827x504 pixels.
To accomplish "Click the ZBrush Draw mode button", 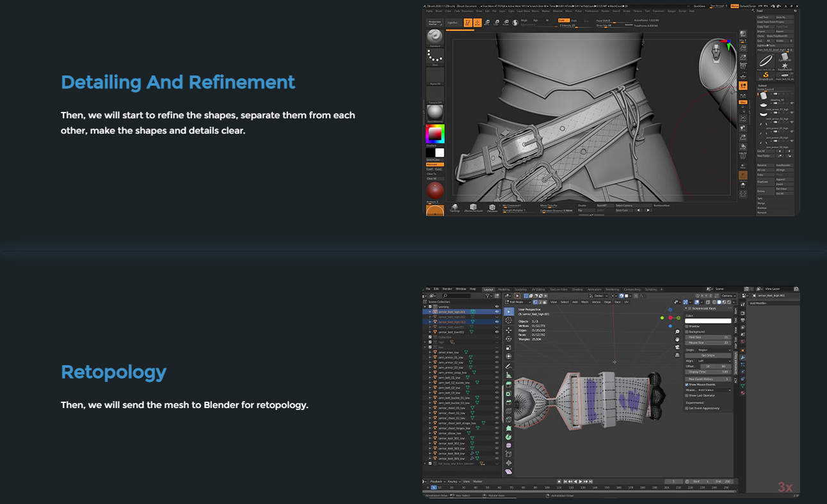I will (478, 22).
